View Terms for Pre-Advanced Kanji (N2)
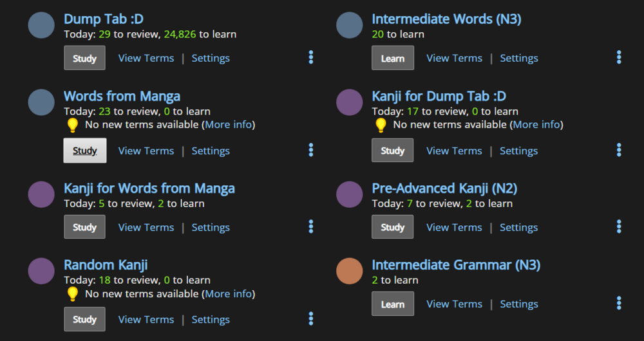The height and width of the screenshot is (341, 644). click(x=454, y=227)
